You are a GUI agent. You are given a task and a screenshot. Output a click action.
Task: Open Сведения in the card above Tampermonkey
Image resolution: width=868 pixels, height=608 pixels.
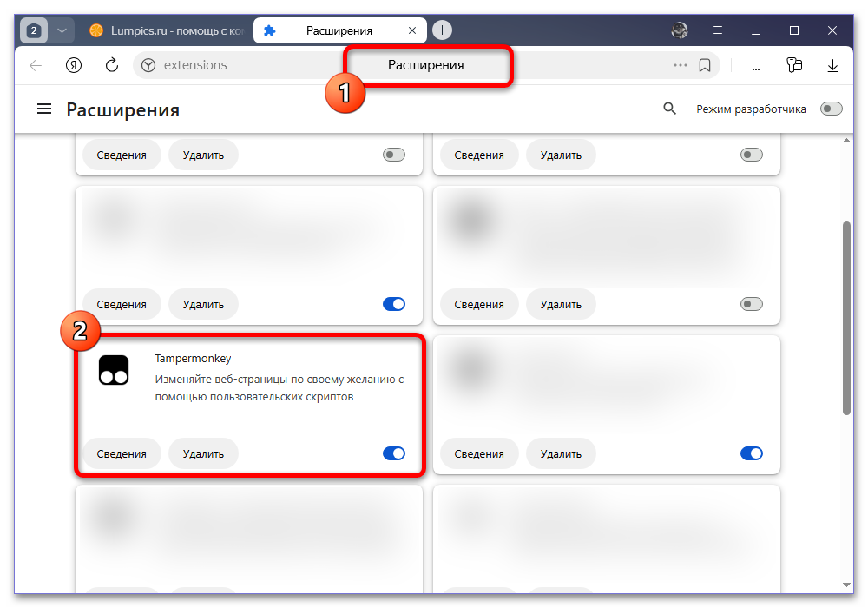tap(122, 304)
